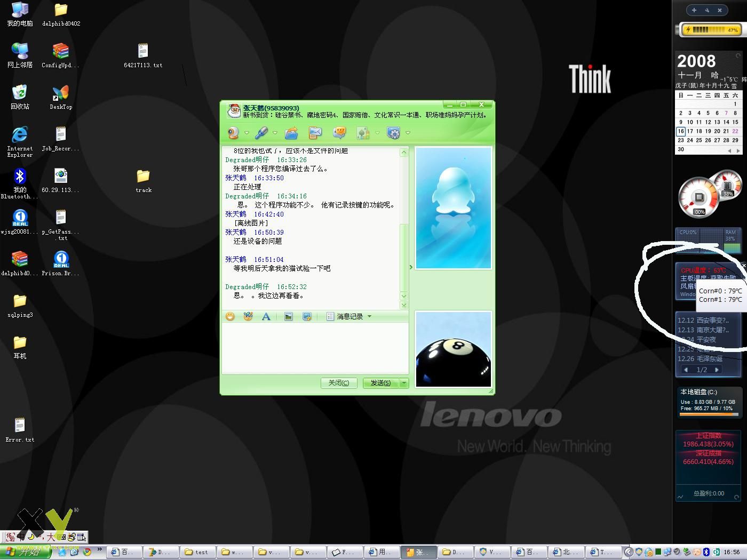Image resolution: width=747 pixels, height=560 pixels.
Task: Select 我的电脑 desktop icon
Action: click(20, 14)
